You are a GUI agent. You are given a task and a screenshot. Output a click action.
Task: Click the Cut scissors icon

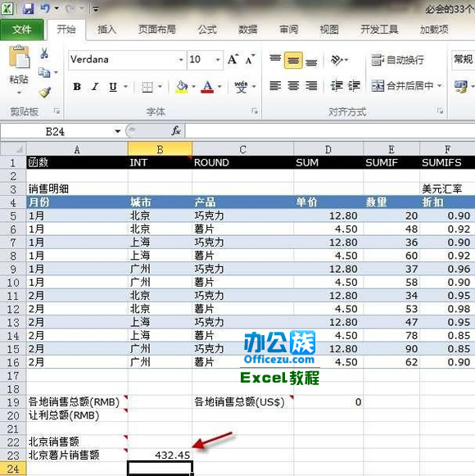click(44, 53)
